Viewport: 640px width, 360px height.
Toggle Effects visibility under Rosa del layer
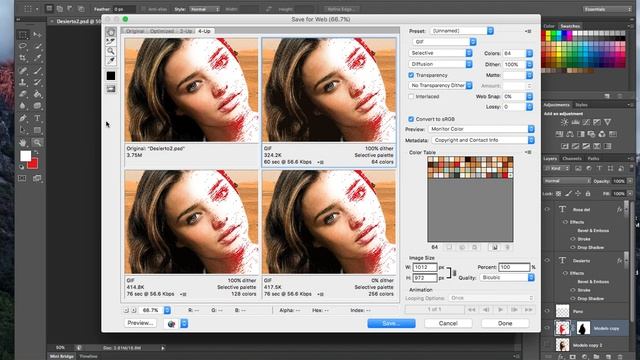[565, 222]
